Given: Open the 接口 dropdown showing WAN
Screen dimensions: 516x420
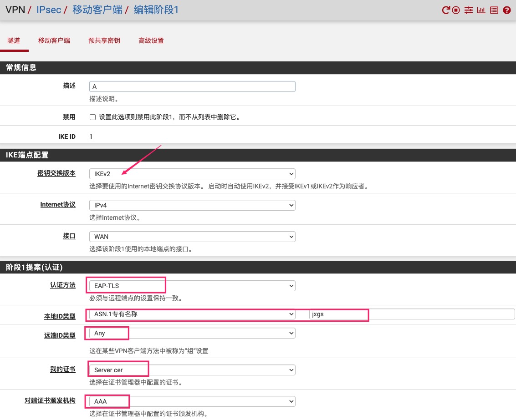Looking at the screenshot, I should tap(192, 237).
